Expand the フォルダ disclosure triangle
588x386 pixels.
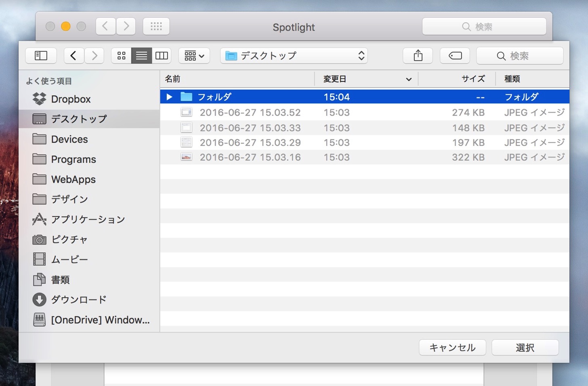(x=169, y=97)
